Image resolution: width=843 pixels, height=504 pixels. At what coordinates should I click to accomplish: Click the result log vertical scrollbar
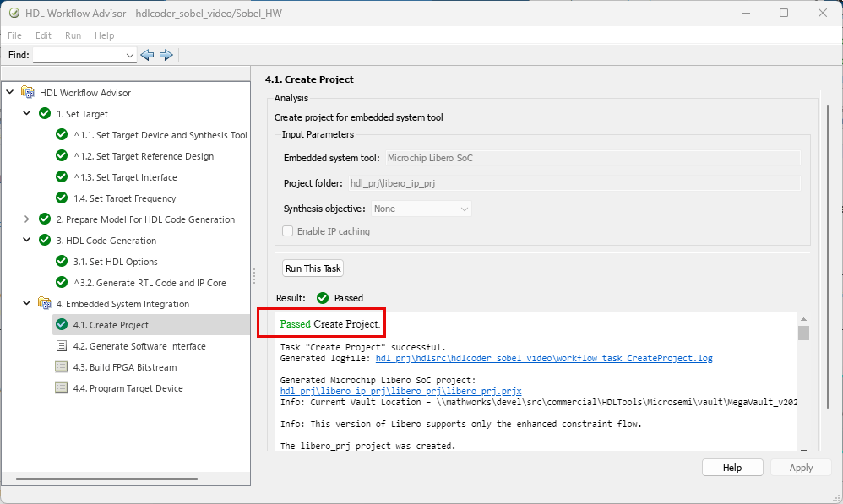(x=803, y=333)
